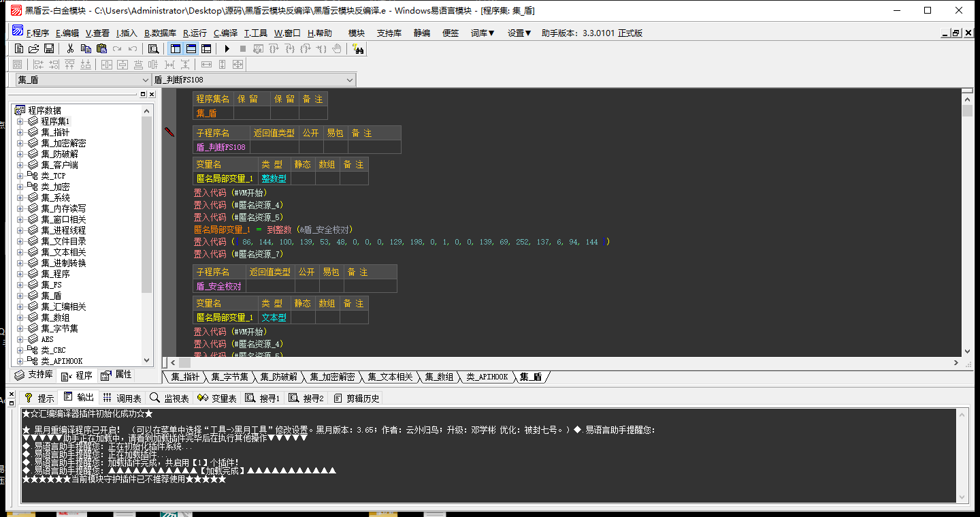
Task: Expand the 程序集1 tree node
Action: pos(20,121)
